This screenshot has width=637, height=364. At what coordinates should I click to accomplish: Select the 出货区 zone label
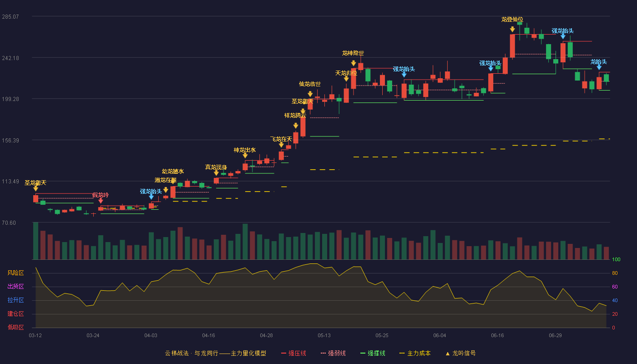(15, 287)
